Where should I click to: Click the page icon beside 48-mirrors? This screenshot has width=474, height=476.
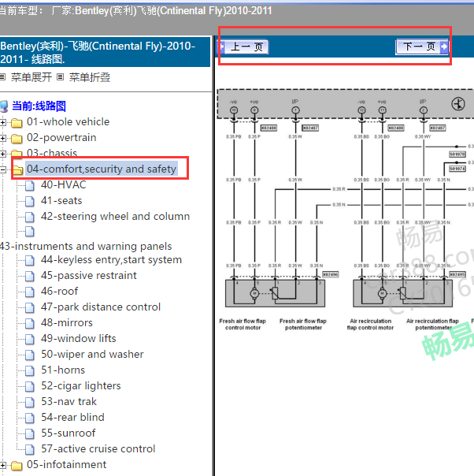pyautogui.click(x=29, y=323)
